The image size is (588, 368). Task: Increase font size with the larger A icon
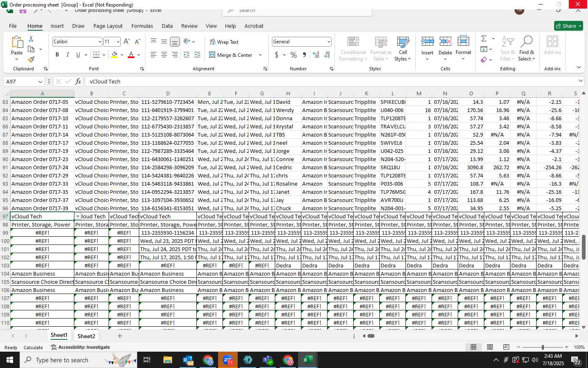click(x=127, y=42)
